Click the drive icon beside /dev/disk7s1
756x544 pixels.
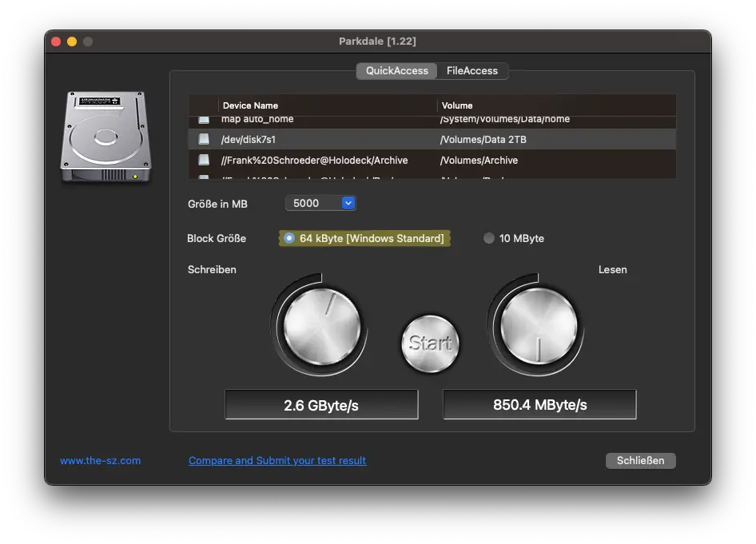[x=204, y=140]
